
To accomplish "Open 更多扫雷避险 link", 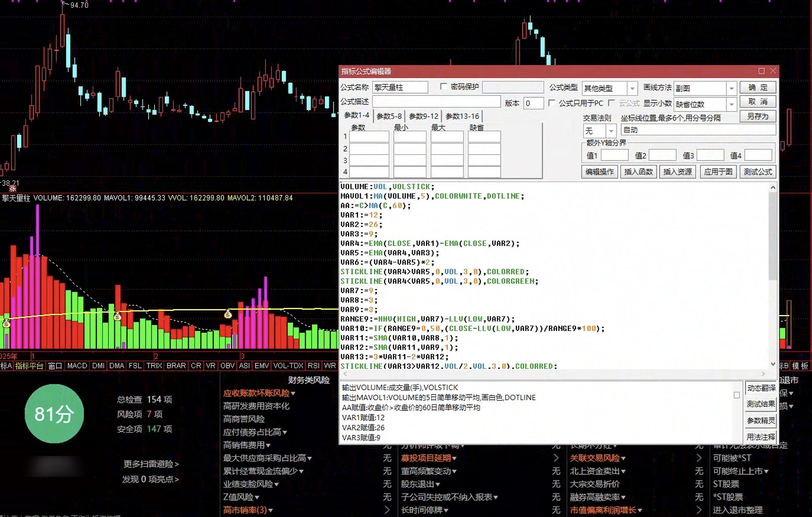I will 151,464.
